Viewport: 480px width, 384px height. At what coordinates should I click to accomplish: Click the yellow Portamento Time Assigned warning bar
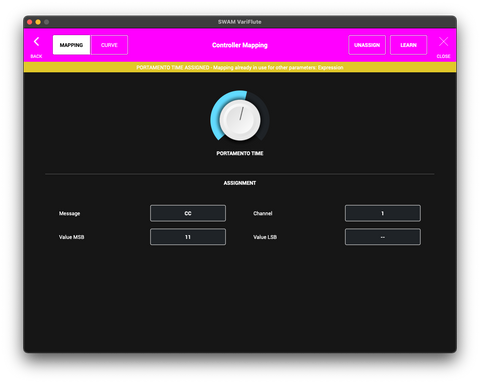(240, 67)
